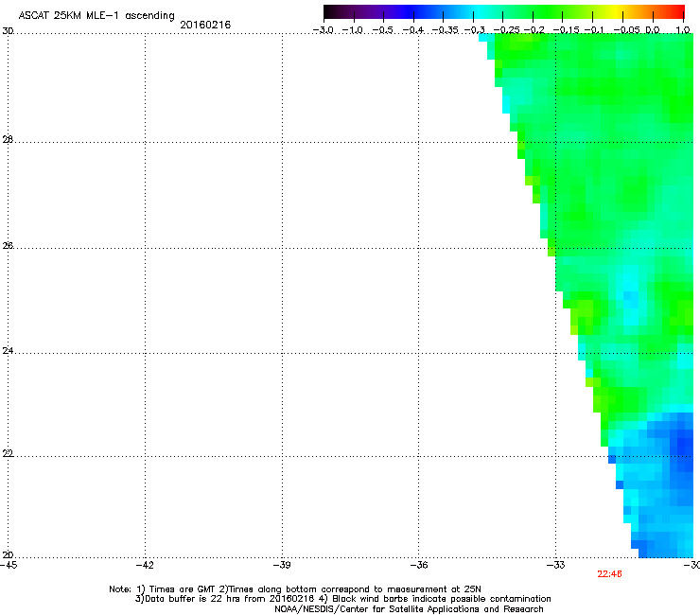Click the longitude axis label '-36'
Image resolution: width=700 pixels, height=615 pixels.
click(419, 565)
